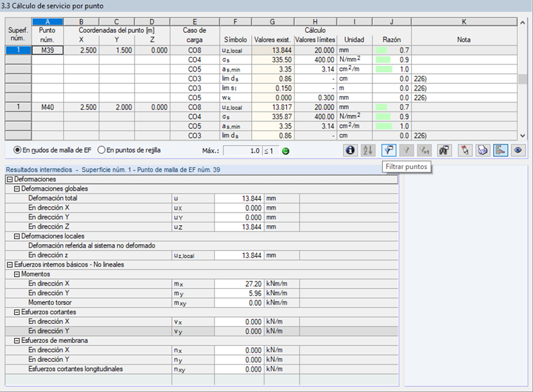Click the wk row limit value 0.300

coord(316,98)
